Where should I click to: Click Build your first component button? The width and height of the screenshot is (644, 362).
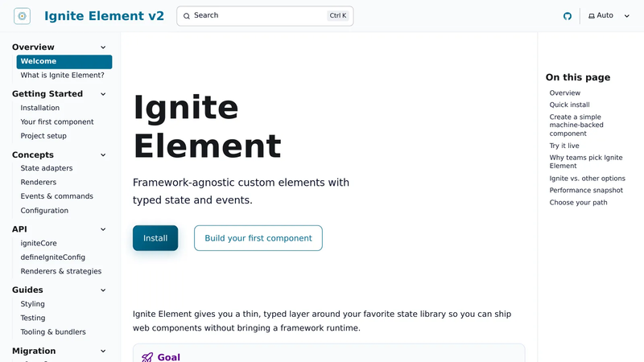[x=258, y=238]
